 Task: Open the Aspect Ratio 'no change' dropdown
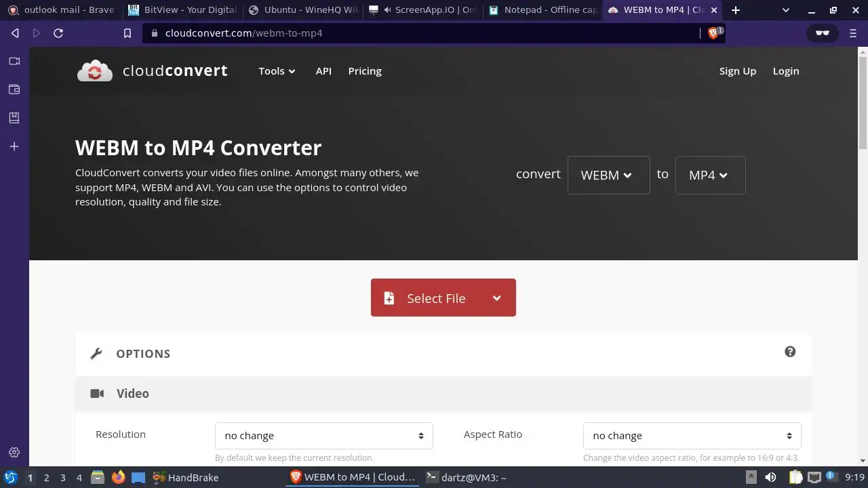pos(692,436)
